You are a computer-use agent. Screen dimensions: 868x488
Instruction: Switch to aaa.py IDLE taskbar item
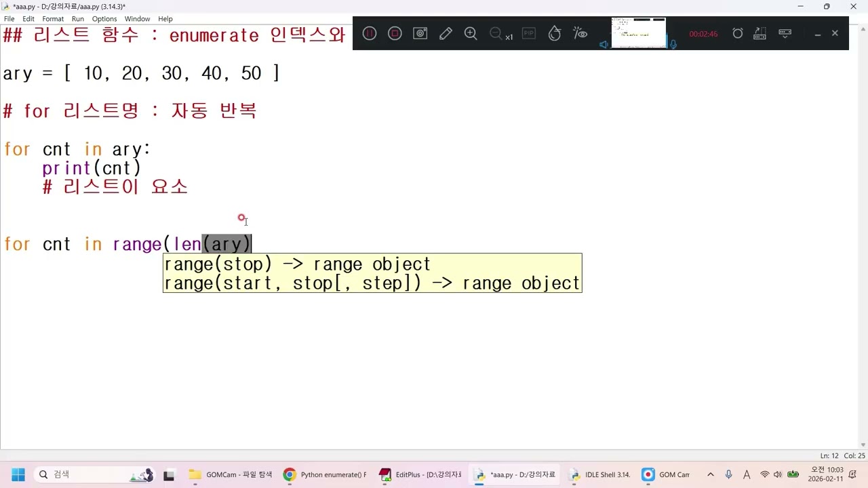point(515,474)
